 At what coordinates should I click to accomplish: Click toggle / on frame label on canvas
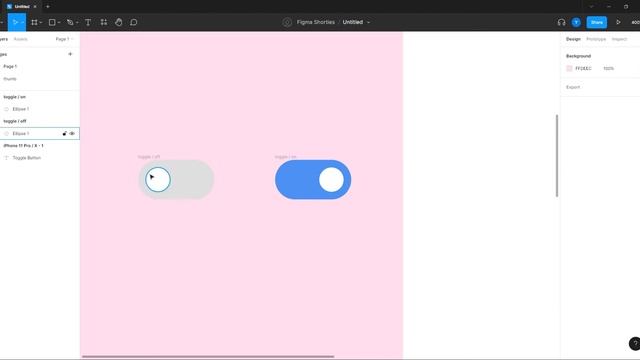285,157
